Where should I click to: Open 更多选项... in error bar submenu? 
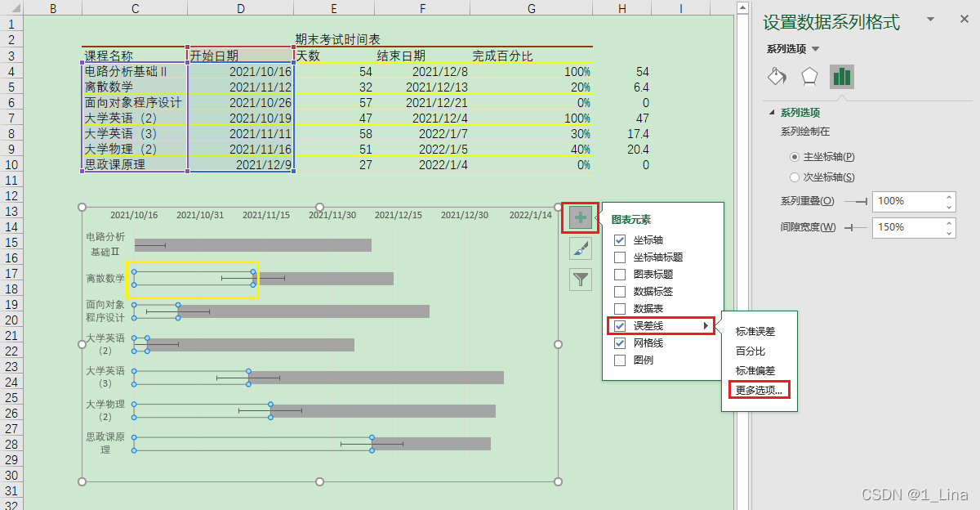pos(759,391)
